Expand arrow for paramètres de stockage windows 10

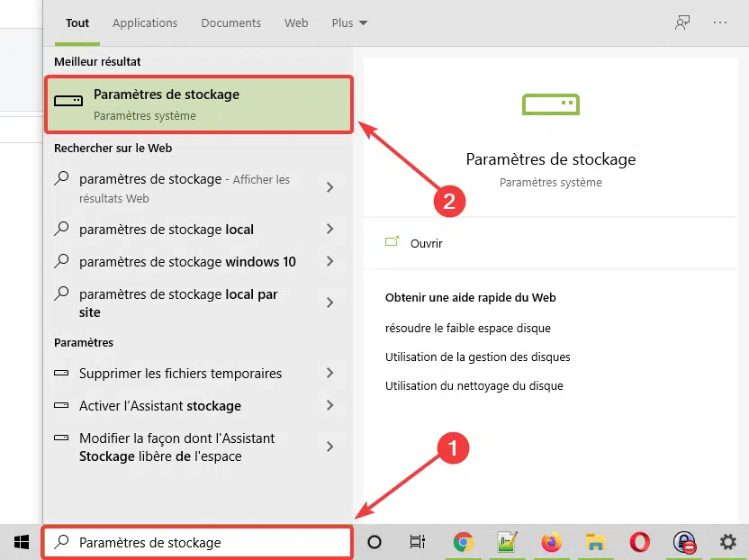329,261
